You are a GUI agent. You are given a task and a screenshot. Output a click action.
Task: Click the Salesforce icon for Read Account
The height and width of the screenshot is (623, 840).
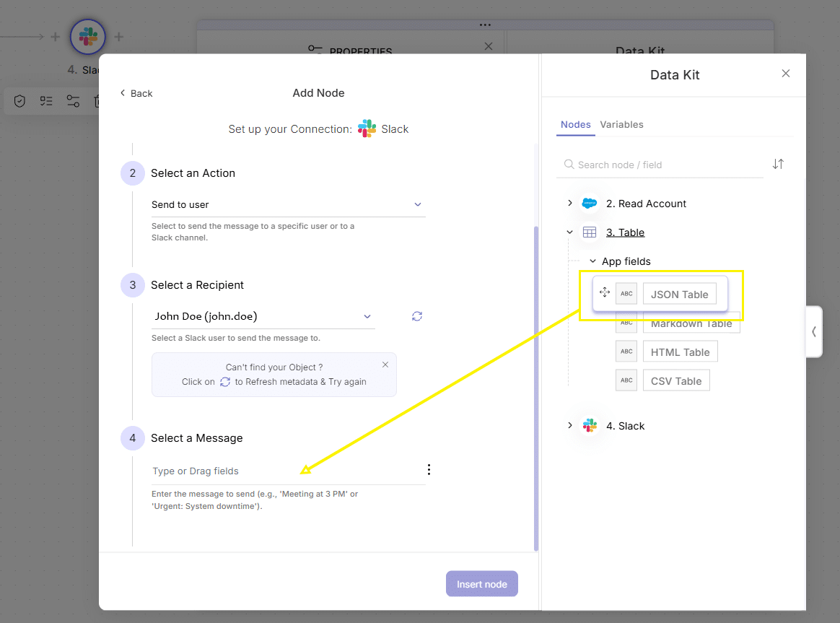pos(590,203)
